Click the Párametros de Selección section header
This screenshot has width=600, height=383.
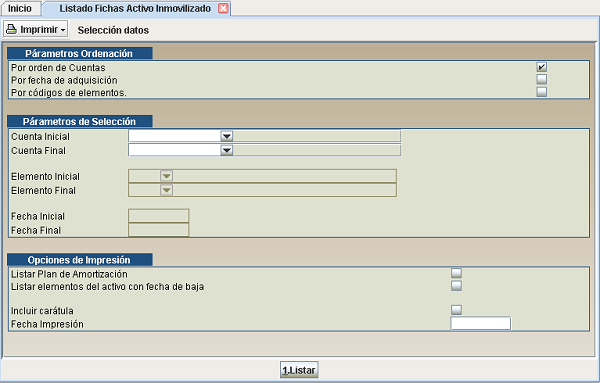click(x=80, y=121)
